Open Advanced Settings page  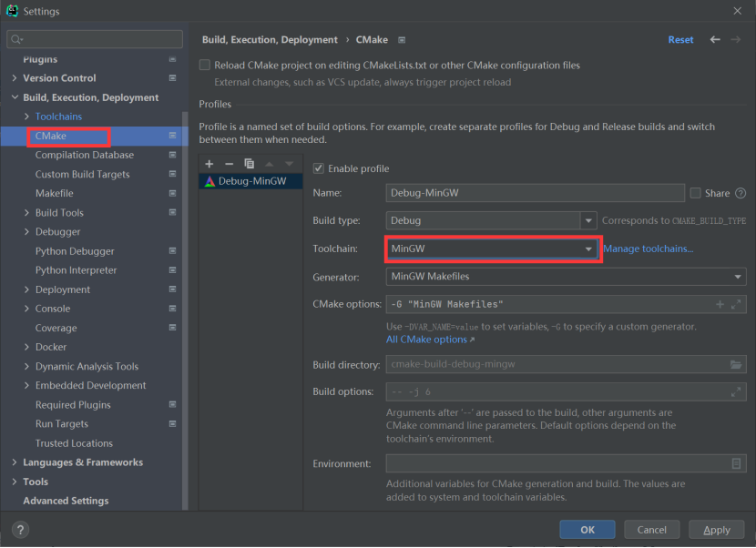(x=66, y=501)
